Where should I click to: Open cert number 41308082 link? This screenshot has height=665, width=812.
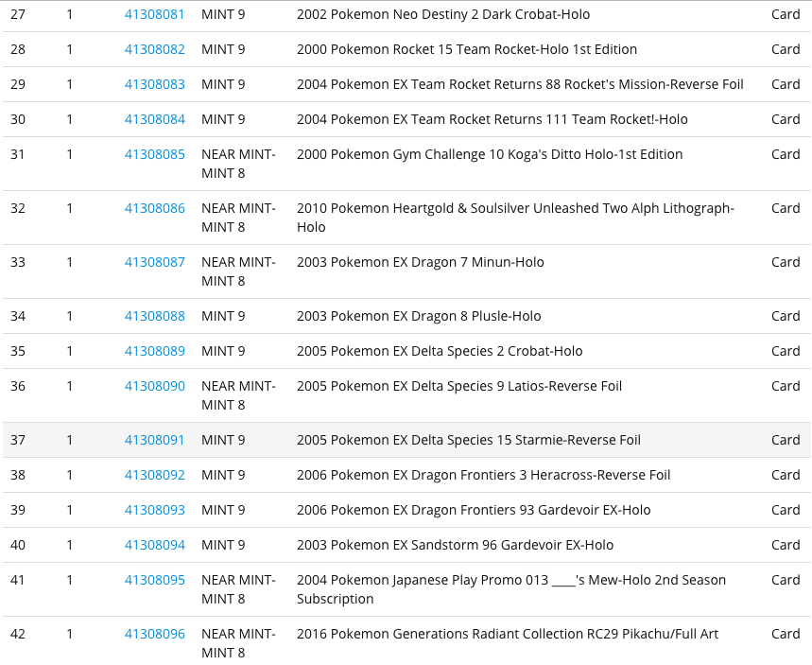click(x=154, y=49)
